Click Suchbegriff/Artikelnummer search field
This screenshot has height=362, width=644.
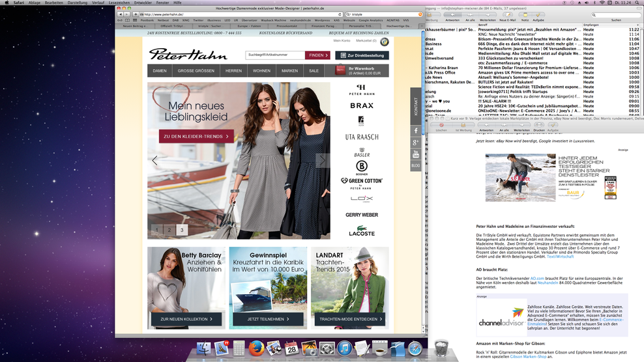pyautogui.click(x=275, y=55)
